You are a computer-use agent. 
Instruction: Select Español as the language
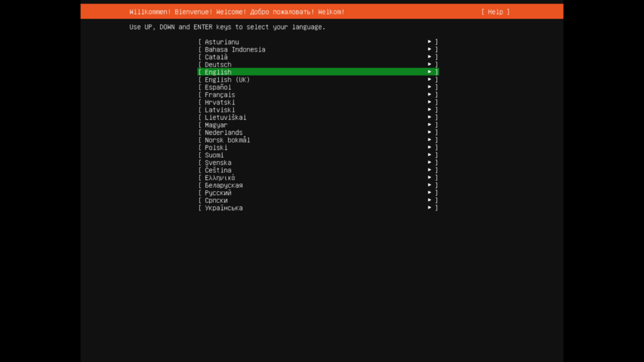318,87
